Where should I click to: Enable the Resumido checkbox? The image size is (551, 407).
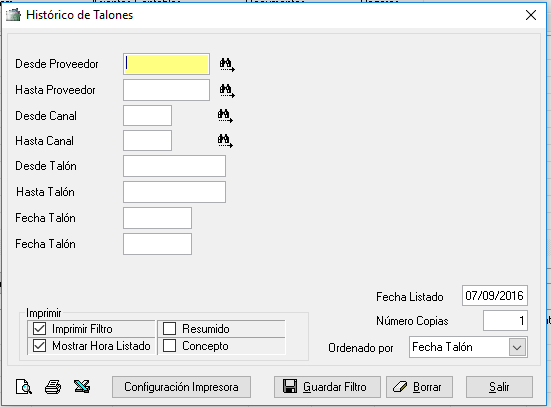[x=169, y=329]
